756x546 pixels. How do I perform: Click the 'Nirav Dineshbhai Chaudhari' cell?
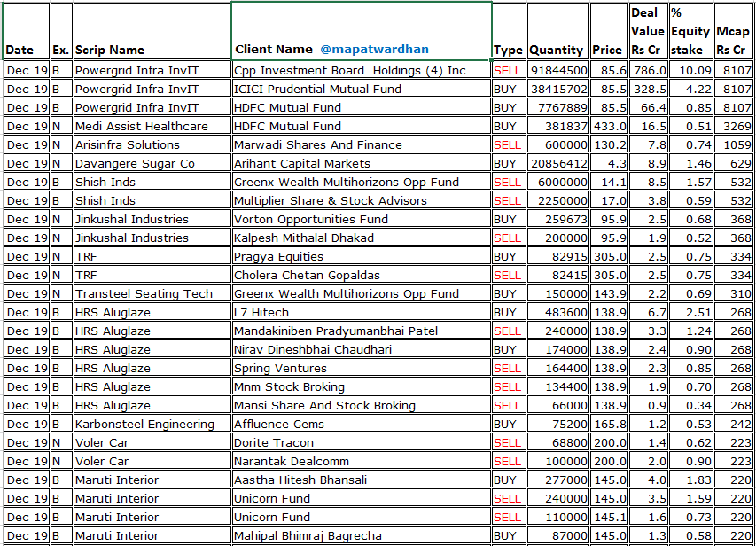[361, 350]
